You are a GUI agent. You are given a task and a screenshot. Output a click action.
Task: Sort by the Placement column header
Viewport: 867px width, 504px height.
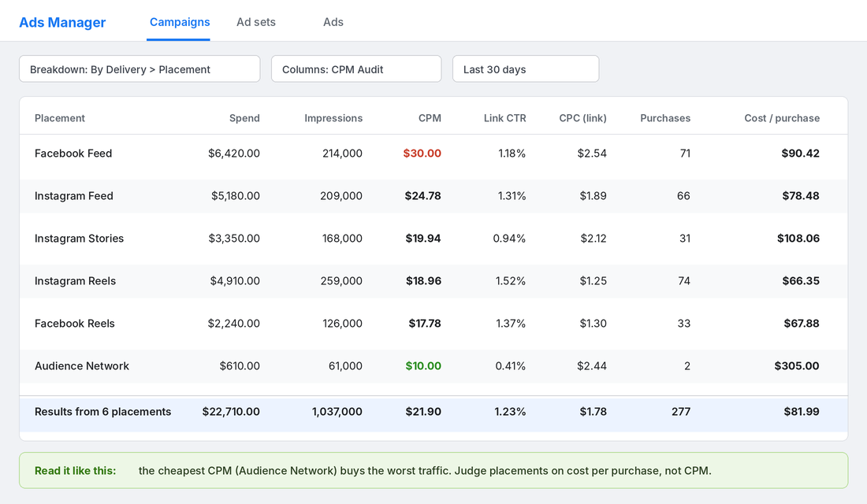(60, 118)
